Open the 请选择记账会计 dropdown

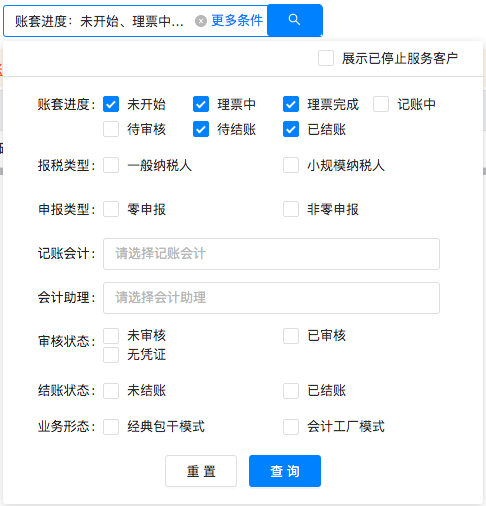point(271,254)
